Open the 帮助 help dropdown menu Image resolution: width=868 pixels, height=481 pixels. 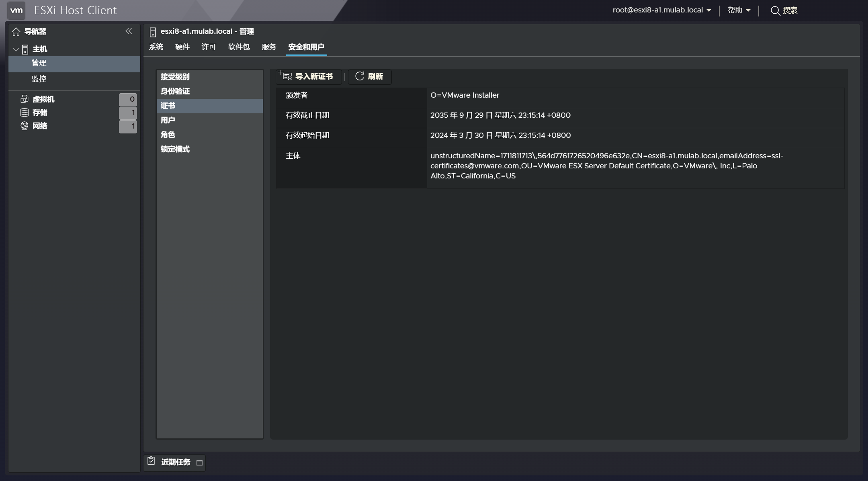coord(739,10)
